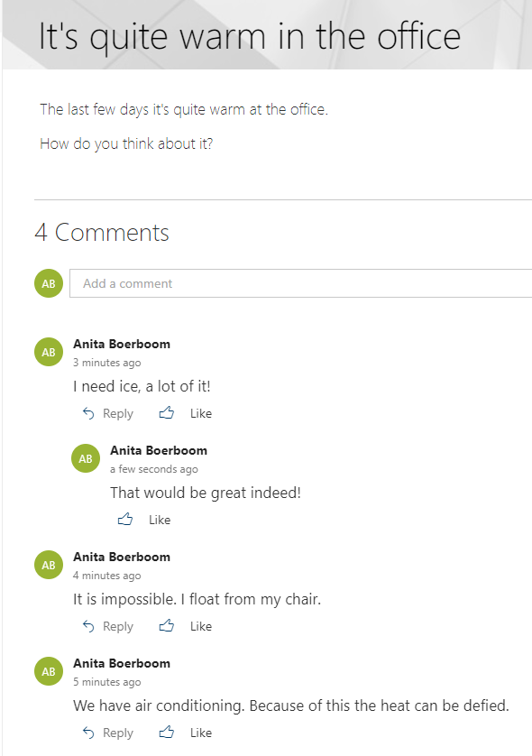The width and height of the screenshot is (532, 756).
Task: Click Reply text under the 4 minutes ago comment
Action: [118, 627]
